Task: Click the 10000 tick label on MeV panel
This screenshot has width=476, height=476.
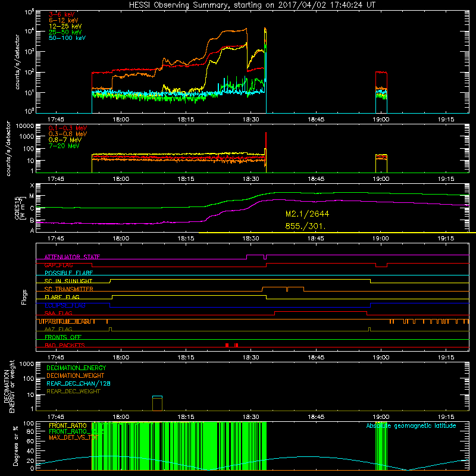Action: click(25, 126)
